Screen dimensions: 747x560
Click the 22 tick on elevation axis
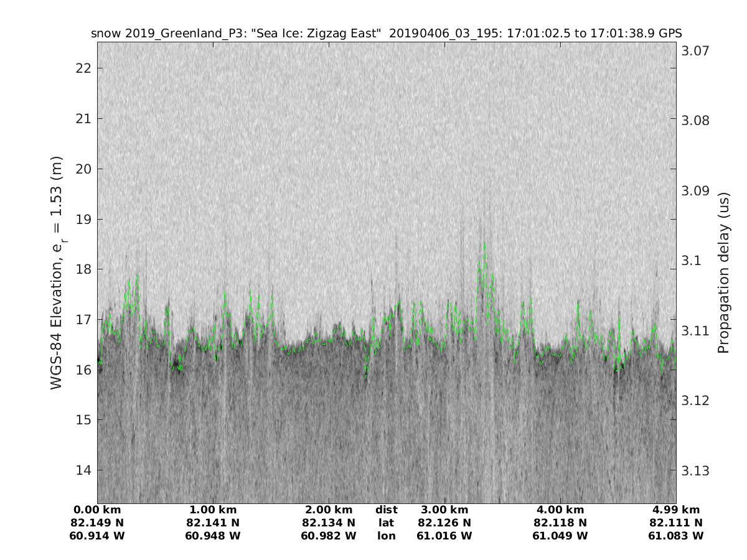85,68
